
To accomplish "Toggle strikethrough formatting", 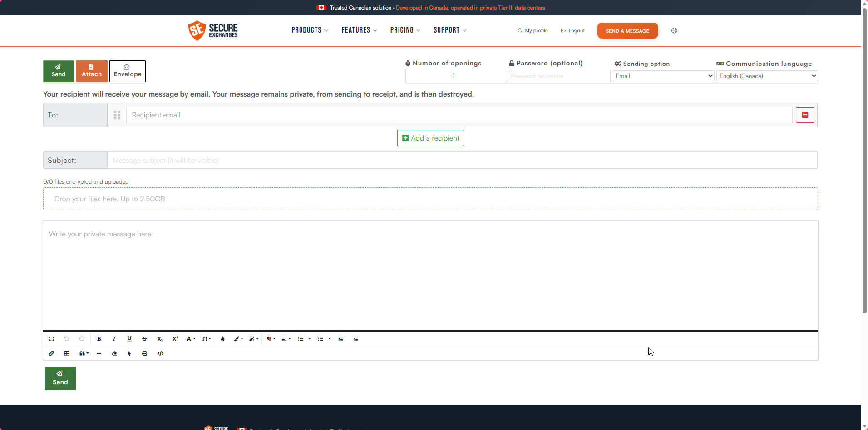I will [144, 339].
